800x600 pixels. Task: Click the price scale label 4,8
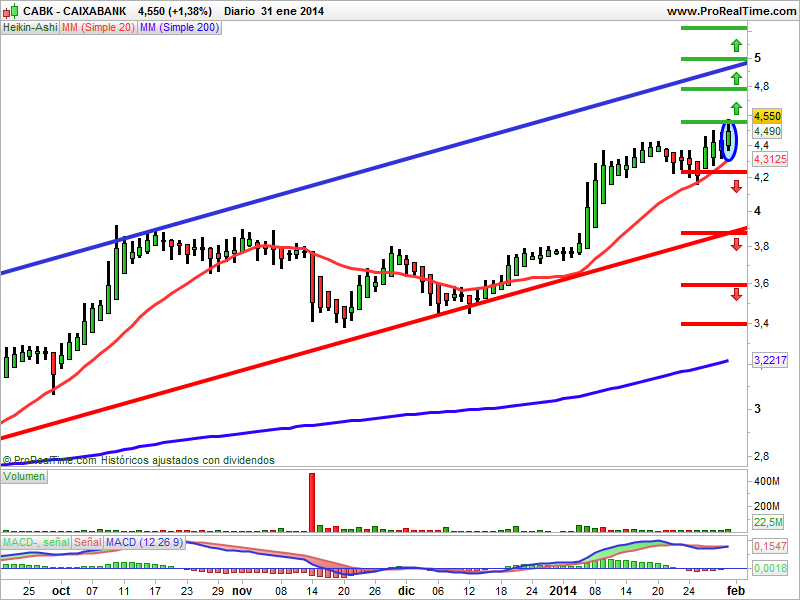tap(761, 86)
